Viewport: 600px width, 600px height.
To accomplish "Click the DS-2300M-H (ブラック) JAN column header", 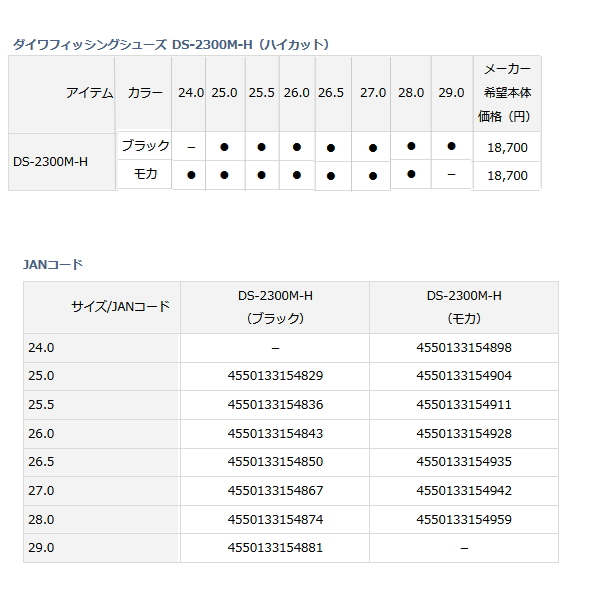I will (x=275, y=307).
